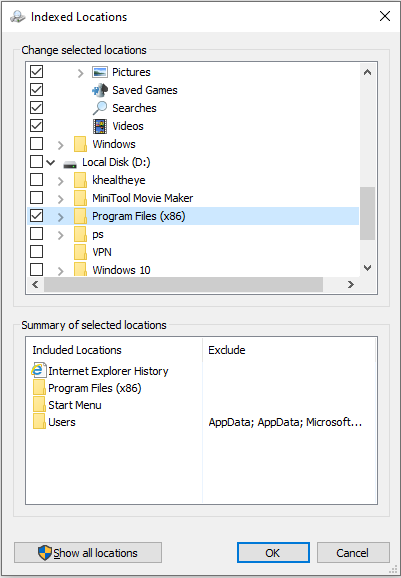The width and height of the screenshot is (401, 578).
Task: Click the Windows 10 folder icon
Action: pyautogui.click(x=80, y=270)
